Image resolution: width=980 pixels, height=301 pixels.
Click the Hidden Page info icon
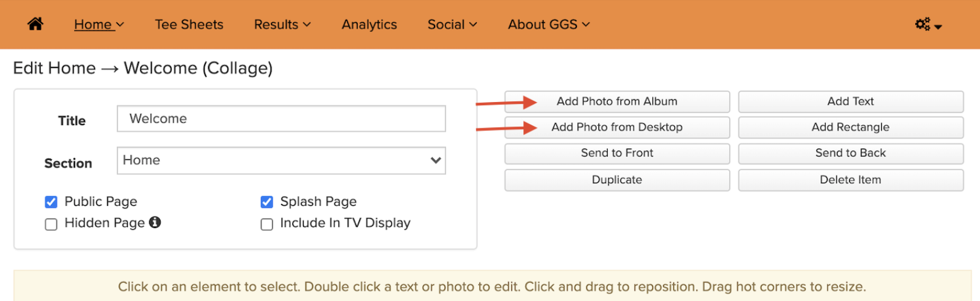155,222
